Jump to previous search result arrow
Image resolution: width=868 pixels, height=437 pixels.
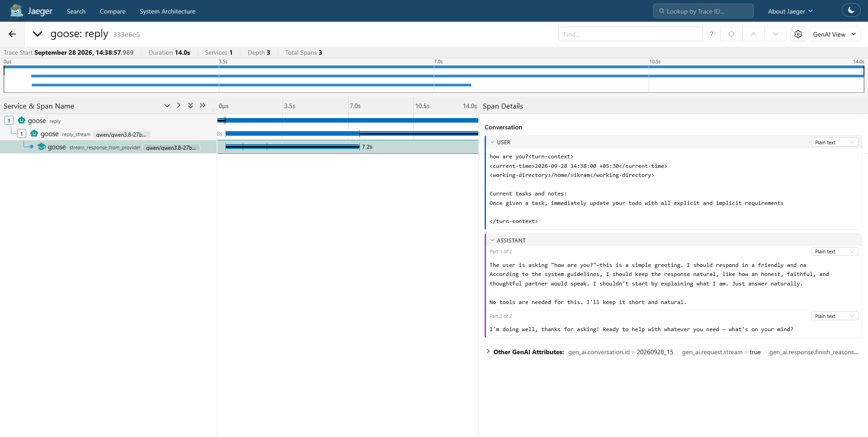coord(754,34)
